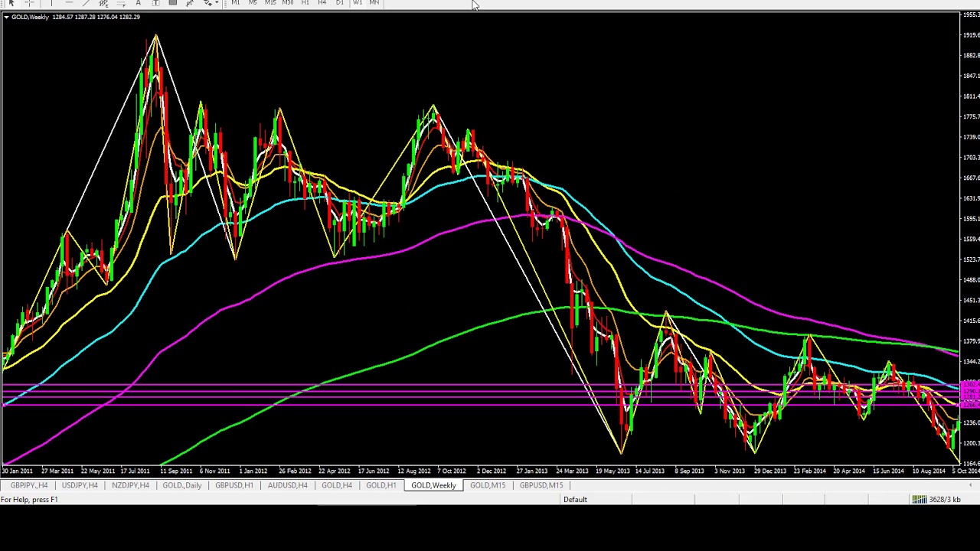
Task: Click the '29 Dec 2013' date label
Action: click(x=770, y=471)
